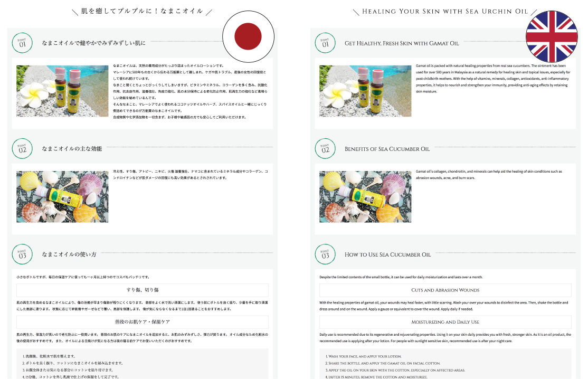Click the sentence 'Despite the limited contents of the small bottle'
The image size is (588, 379).
(401, 278)
